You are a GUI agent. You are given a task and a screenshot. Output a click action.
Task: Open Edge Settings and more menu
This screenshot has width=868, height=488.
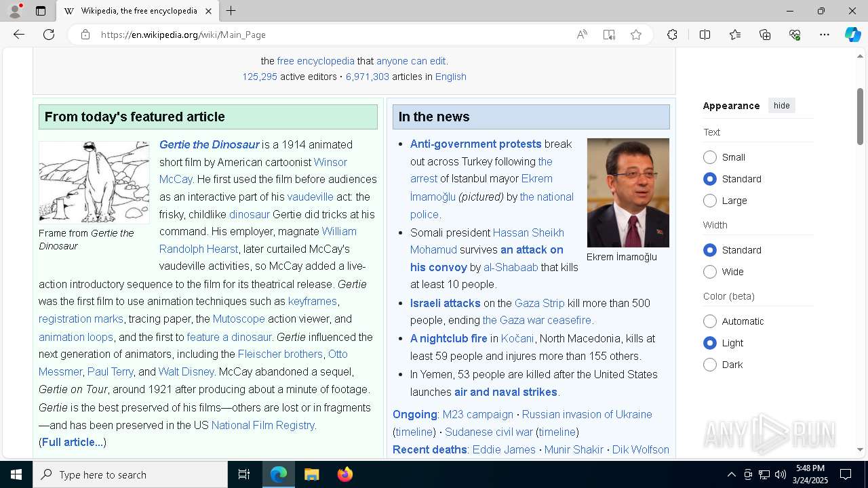(x=825, y=35)
